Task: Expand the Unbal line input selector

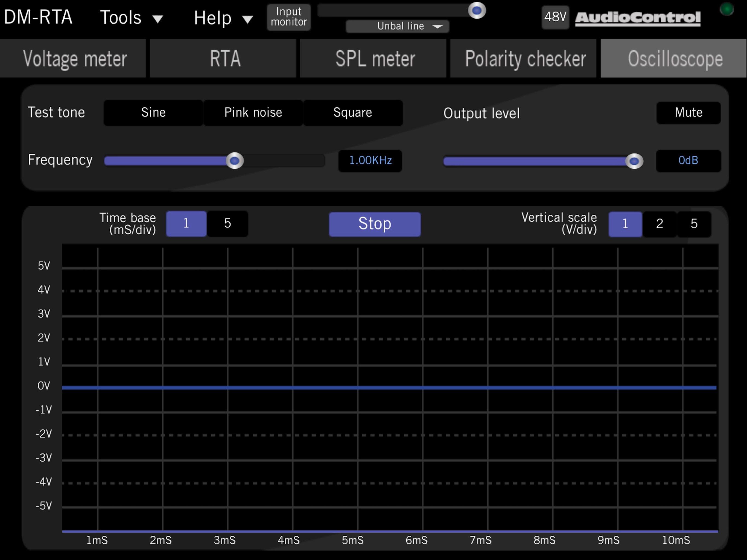Action: click(x=398, y=26)
